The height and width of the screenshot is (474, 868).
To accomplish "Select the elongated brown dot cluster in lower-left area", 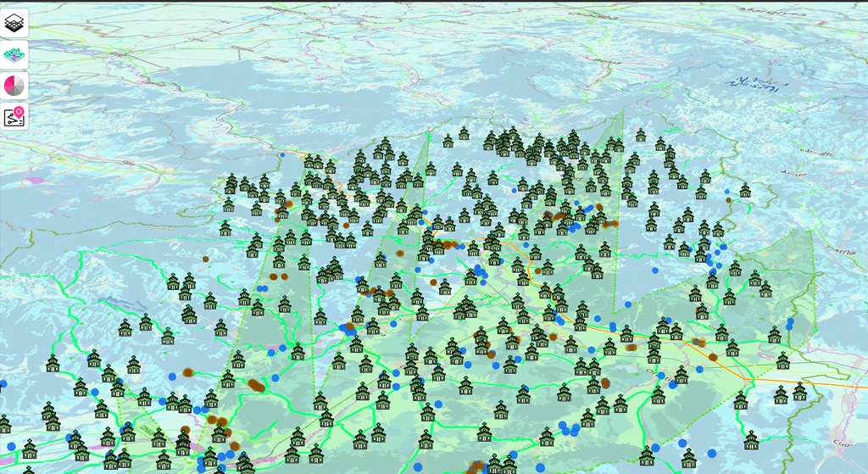I will (x=256, y=386).
